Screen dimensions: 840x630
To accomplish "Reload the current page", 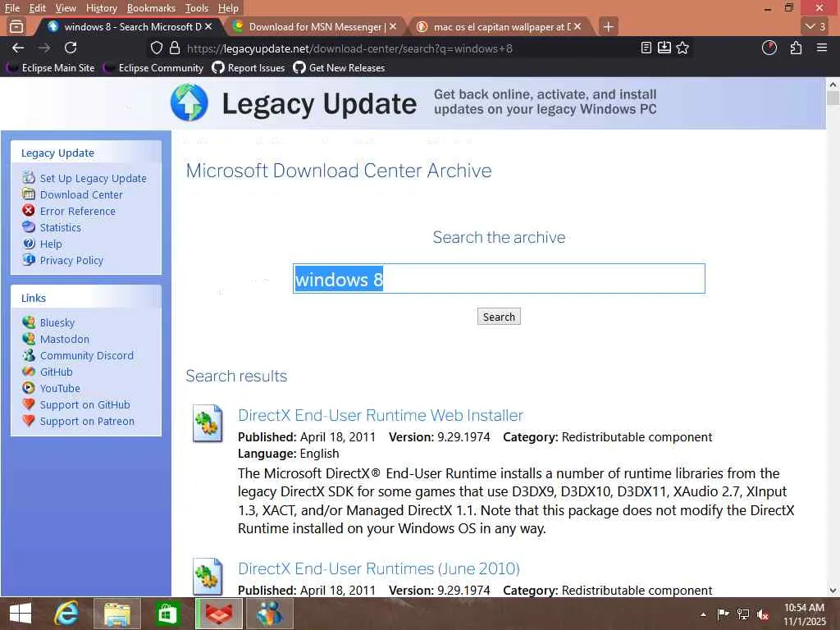I will [x=71, y=48].
